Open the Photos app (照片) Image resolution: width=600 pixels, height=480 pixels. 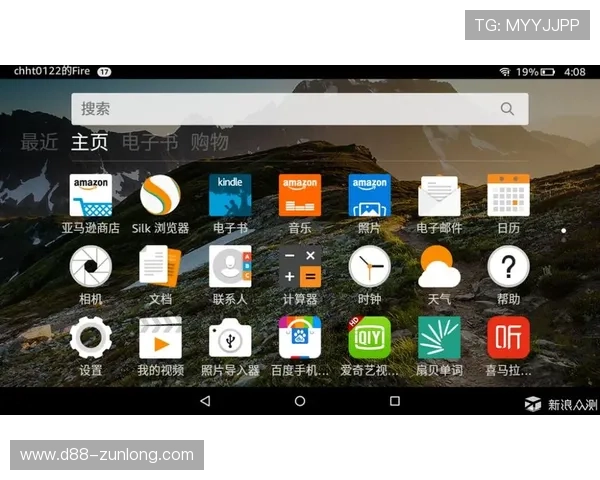369,196
